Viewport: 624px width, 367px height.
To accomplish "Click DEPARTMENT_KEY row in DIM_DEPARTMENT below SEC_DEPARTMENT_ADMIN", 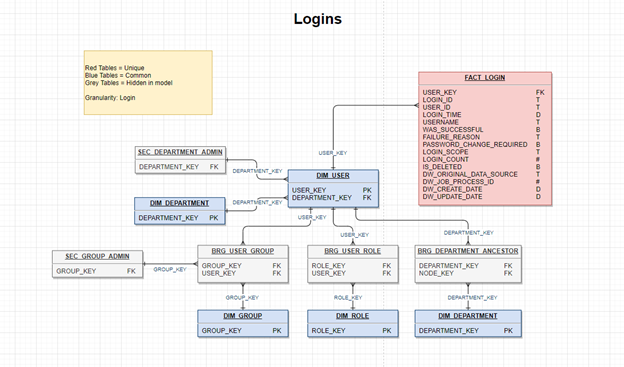I will [x=178, y=218].
